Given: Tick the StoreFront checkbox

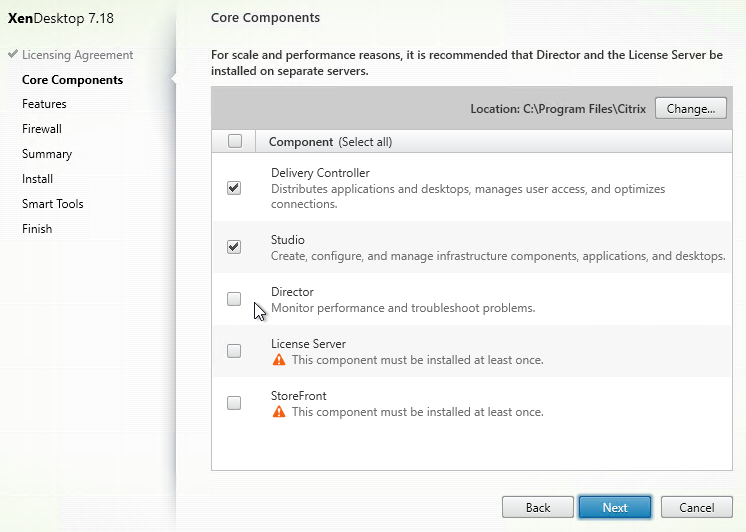Looking at the screenshot, I should click(234, 403).
